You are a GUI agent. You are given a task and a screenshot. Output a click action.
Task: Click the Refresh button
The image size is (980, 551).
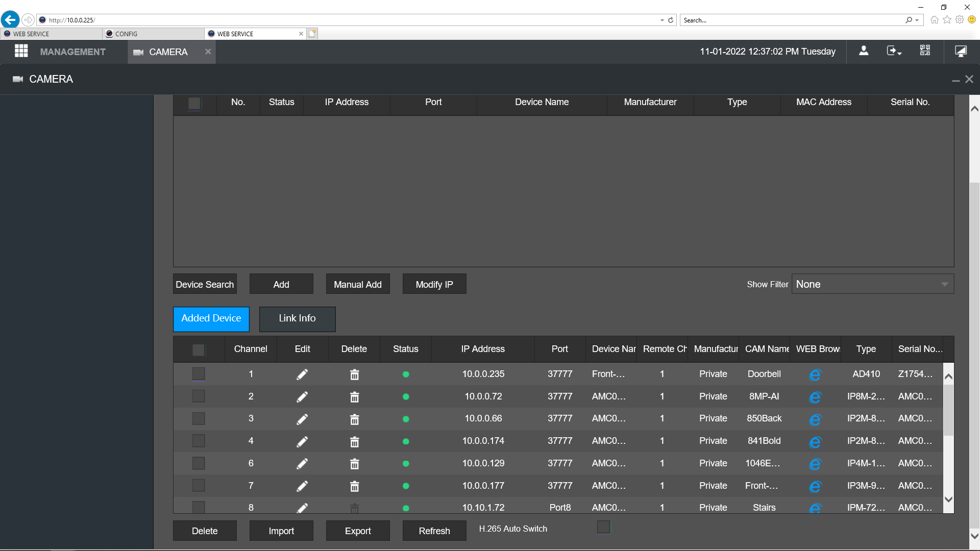[434, 531]
